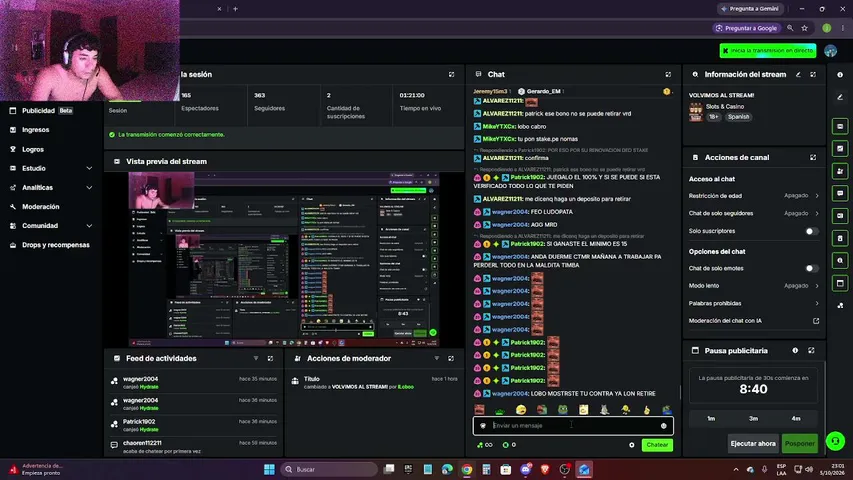Click the chat identity badge in message box

pyautogui.click(x=483, y=426)
